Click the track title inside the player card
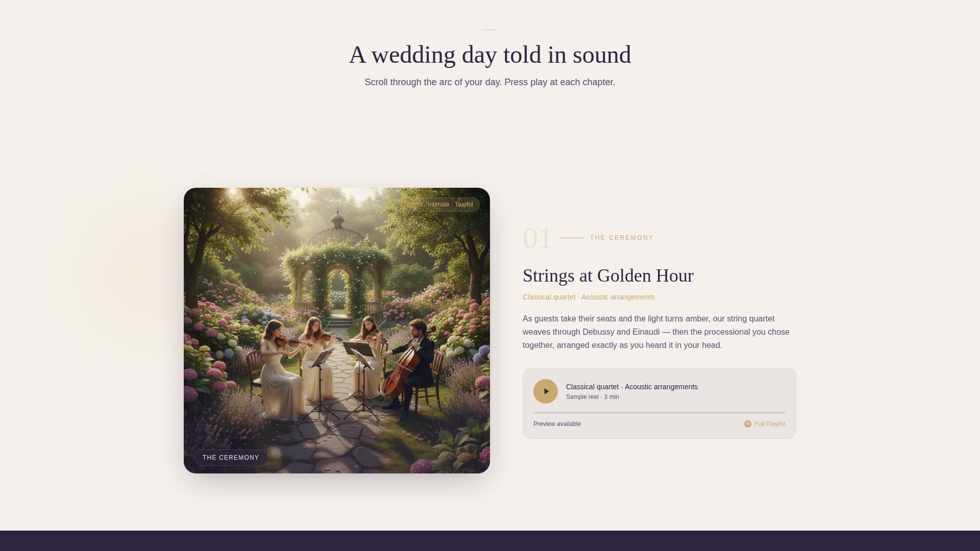The width and height of the screenshot is (980, 551). pos(631,387)
